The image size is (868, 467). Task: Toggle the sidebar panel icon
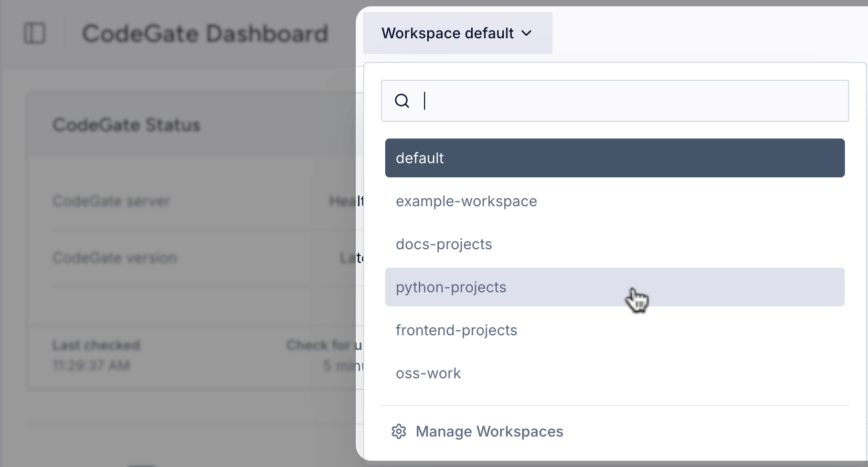[35, 34]
